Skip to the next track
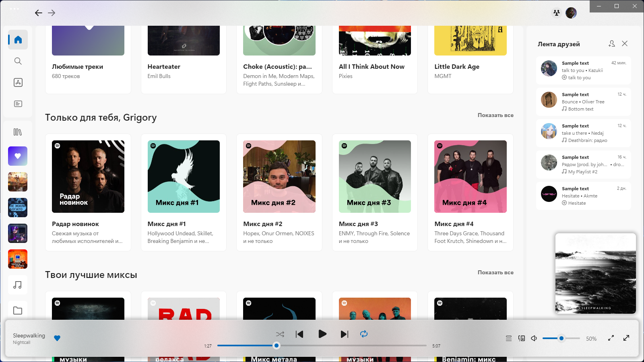This screenshot has width=644, height=362. [x=344, y=334]
